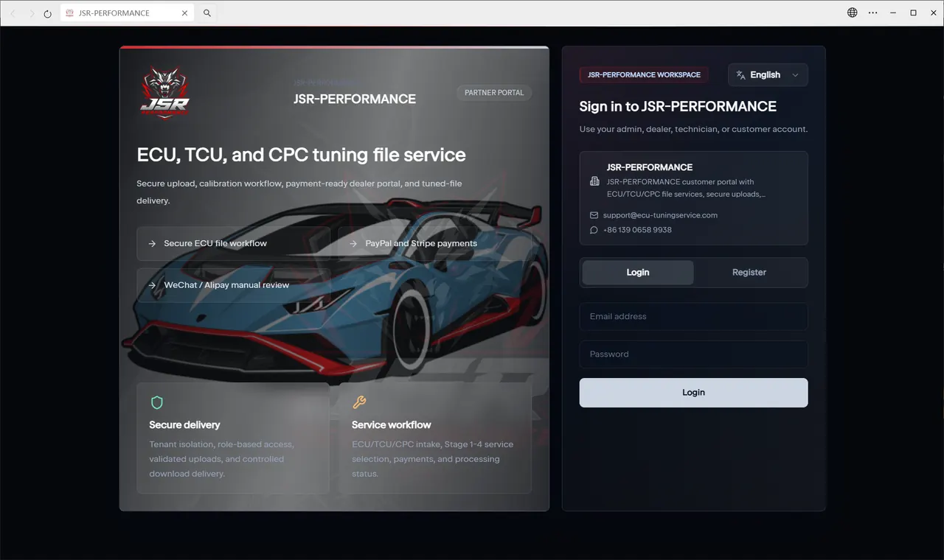This screenshot has height=560, width=944.
Task: Click the translate icon beside English
Action: tap(741, 75)
